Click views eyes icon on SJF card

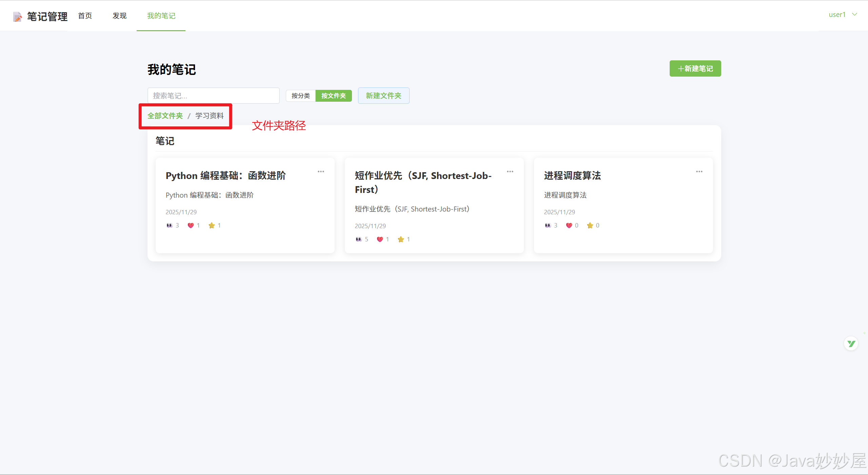359,239
